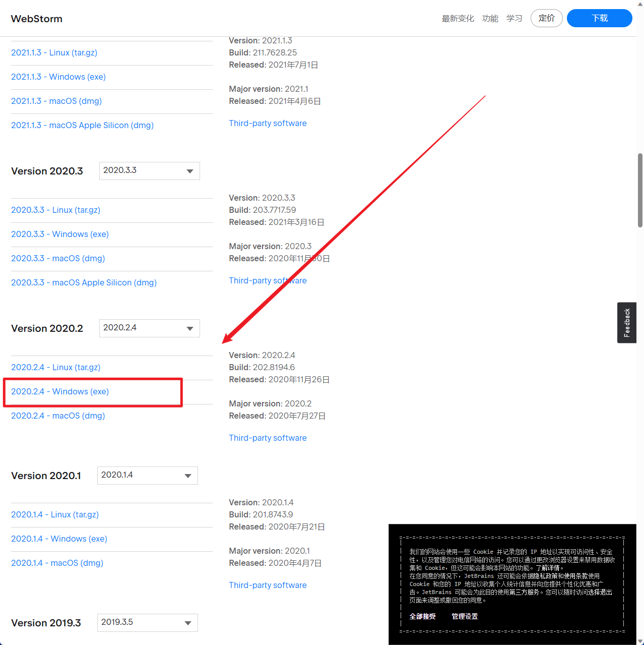644x645 pixels.
Task: Download 2020.3.3 macOS Apple Silicon (dmg)
Action: pos(84,283)
